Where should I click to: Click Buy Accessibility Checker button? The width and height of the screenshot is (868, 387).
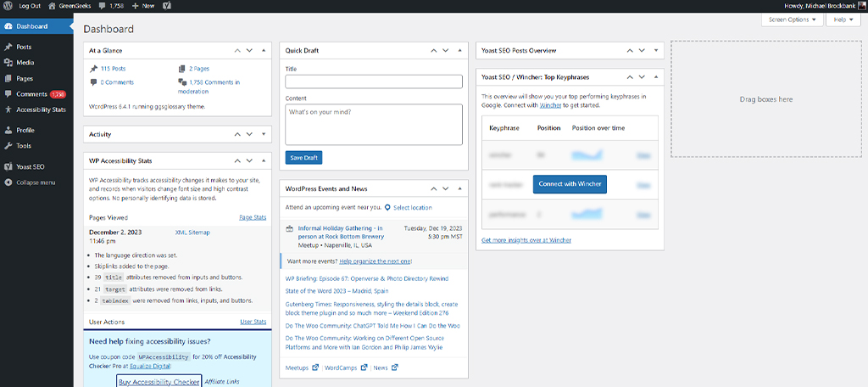pos(159,382)
